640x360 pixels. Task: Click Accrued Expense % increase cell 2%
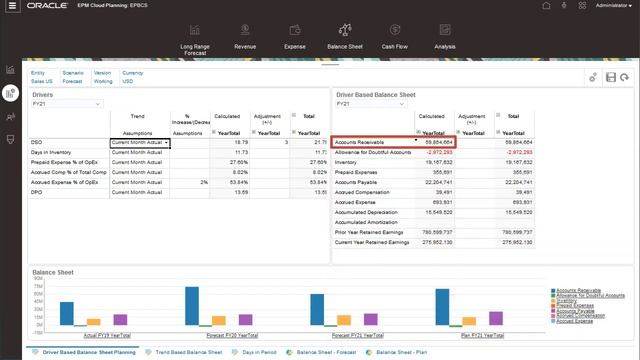point(190,182)
